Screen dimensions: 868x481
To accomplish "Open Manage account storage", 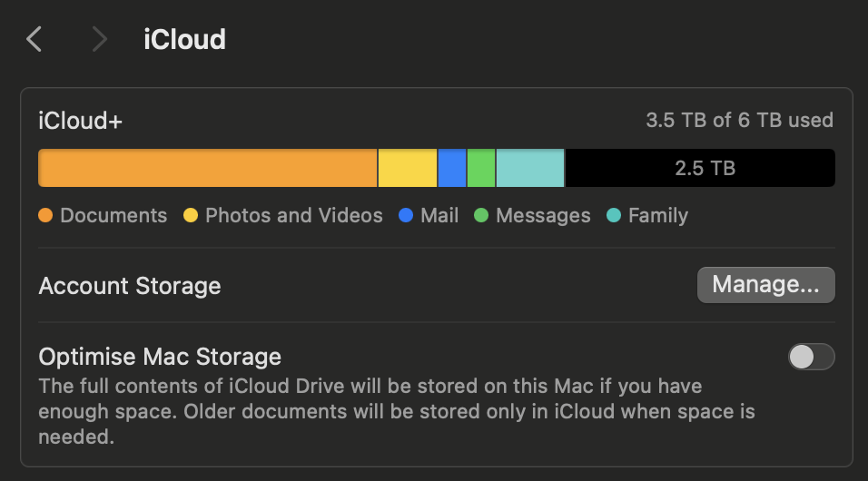I will 765,285.
